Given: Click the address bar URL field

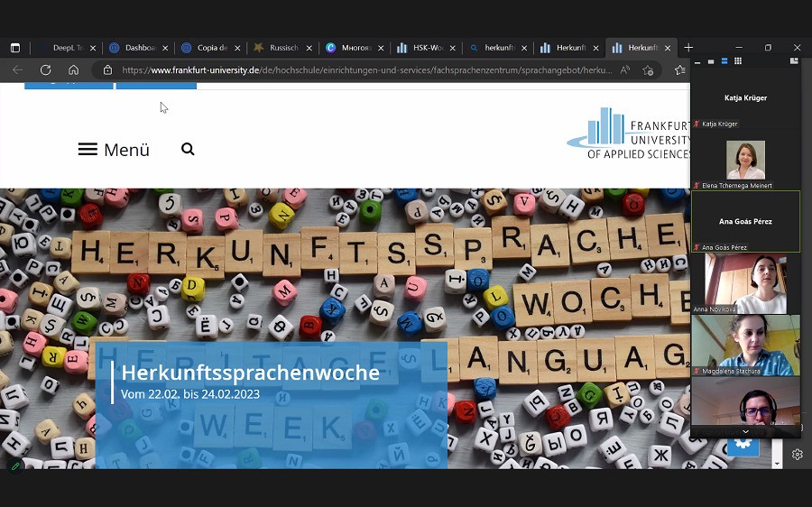Looking at the screenshot, I should pos(361,70).
